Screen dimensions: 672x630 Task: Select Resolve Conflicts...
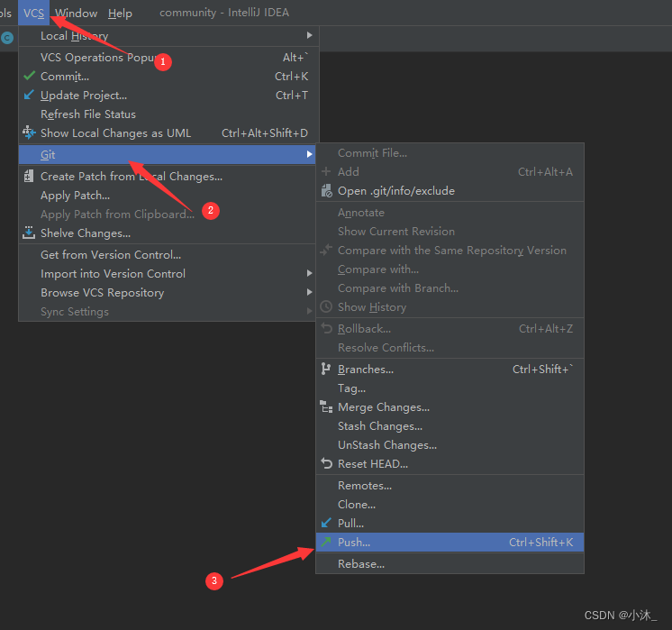[x=450, y=348]
